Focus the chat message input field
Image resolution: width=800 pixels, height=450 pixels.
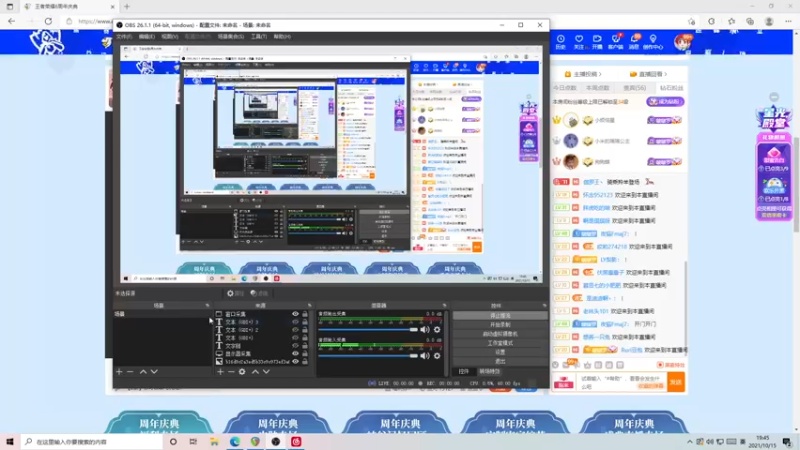click(622, 382)
